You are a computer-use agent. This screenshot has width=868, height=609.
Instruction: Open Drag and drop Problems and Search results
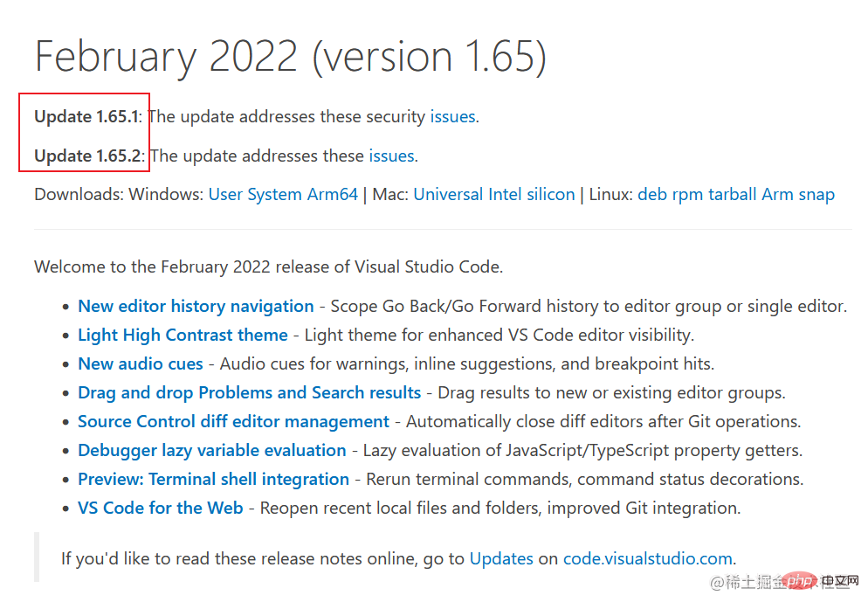click(x=249, y=392)
